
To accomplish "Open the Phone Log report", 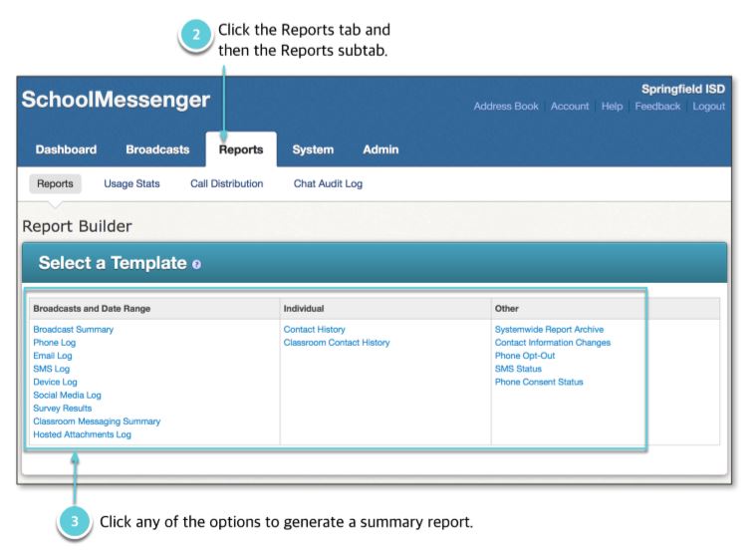I will 55,343.
